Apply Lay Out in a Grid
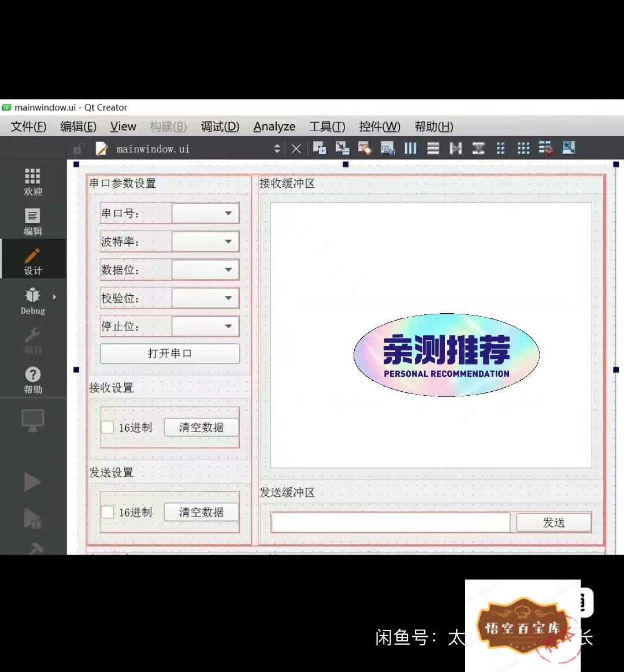Viewport: 624px width, 672px height. [523, 148]
